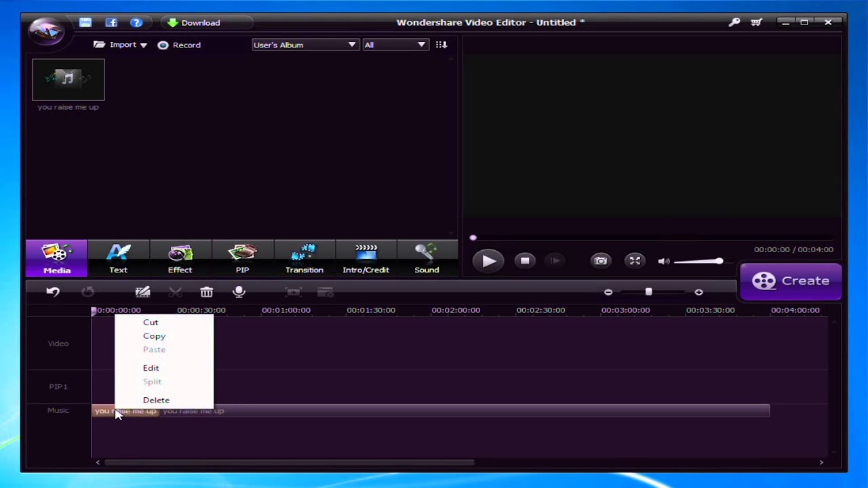Viewport: 868px width, 488px height.
Task: Open the help question mark icon
Action: (x=136, y=22)
